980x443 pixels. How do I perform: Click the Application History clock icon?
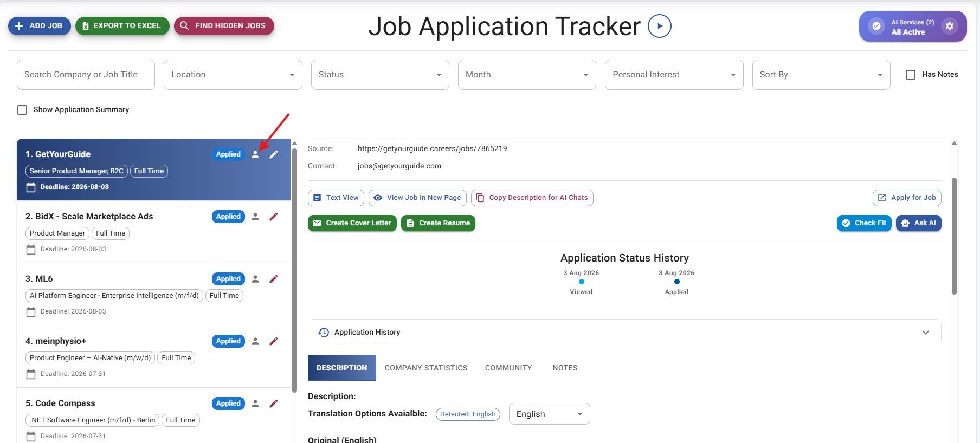(x=324, y=333)
